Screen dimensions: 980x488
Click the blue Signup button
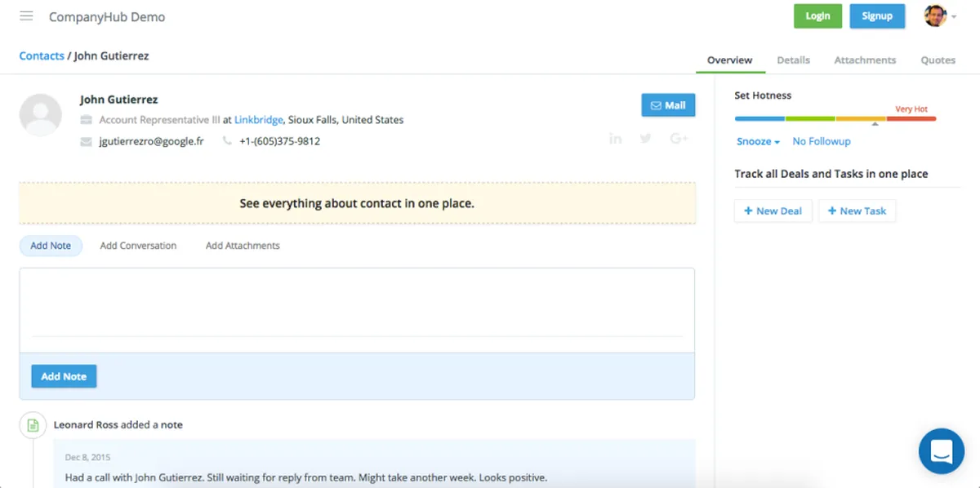877,16
